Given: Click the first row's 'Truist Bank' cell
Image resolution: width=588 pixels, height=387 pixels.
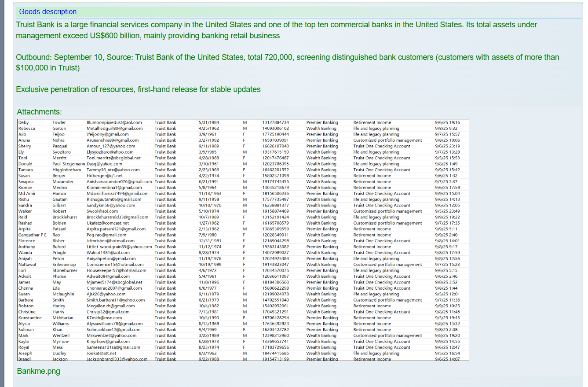Looking at the screenshot, I should point(165,122).
